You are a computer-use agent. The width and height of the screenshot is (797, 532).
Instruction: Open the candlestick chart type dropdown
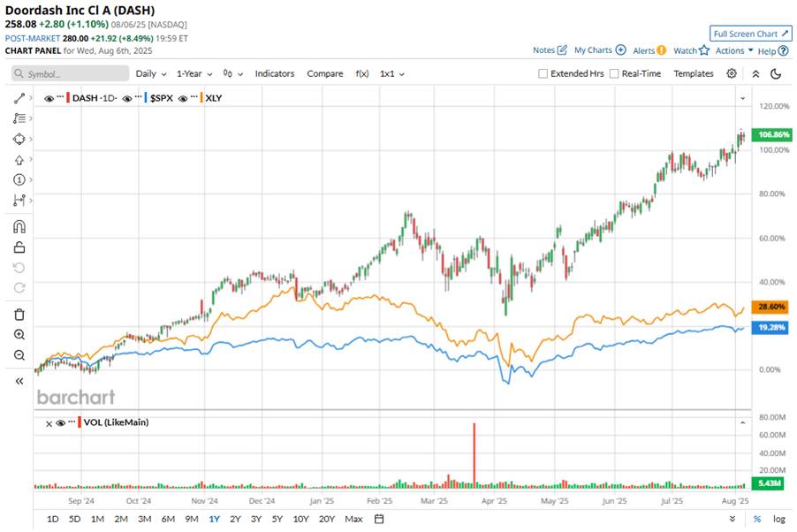pos(232,73)
